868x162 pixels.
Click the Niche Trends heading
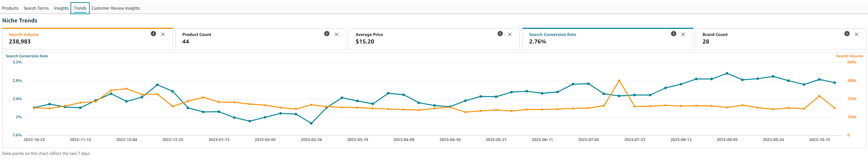pyautogui.click(x=20, y=21)
